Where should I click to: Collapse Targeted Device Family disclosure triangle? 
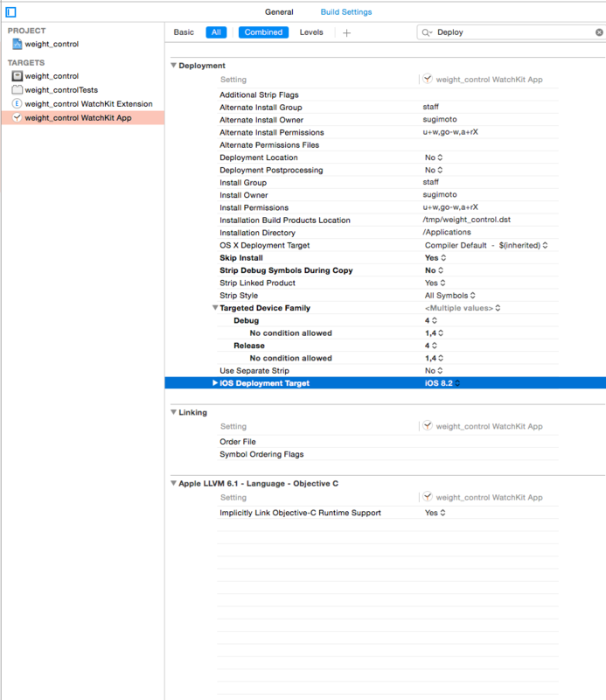(215, 308)
